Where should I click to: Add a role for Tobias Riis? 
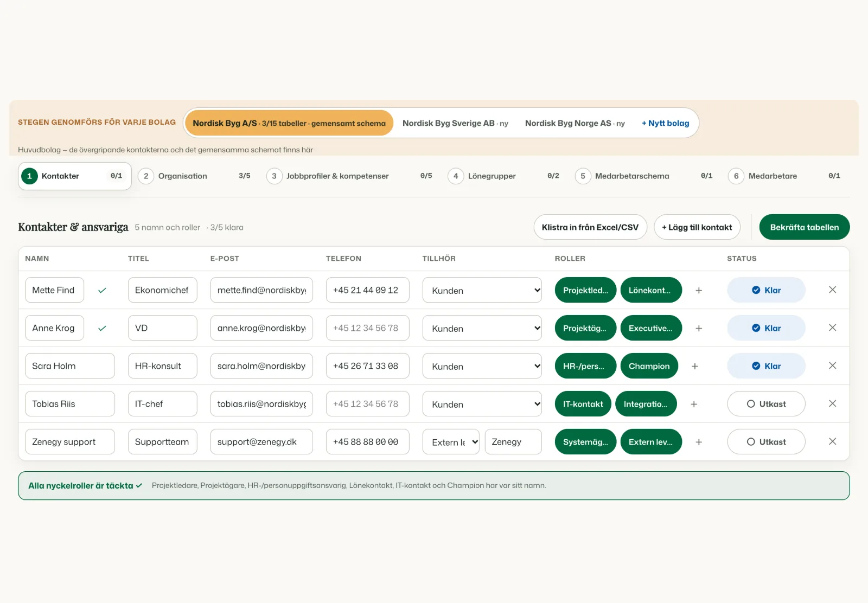coord(694,405)
